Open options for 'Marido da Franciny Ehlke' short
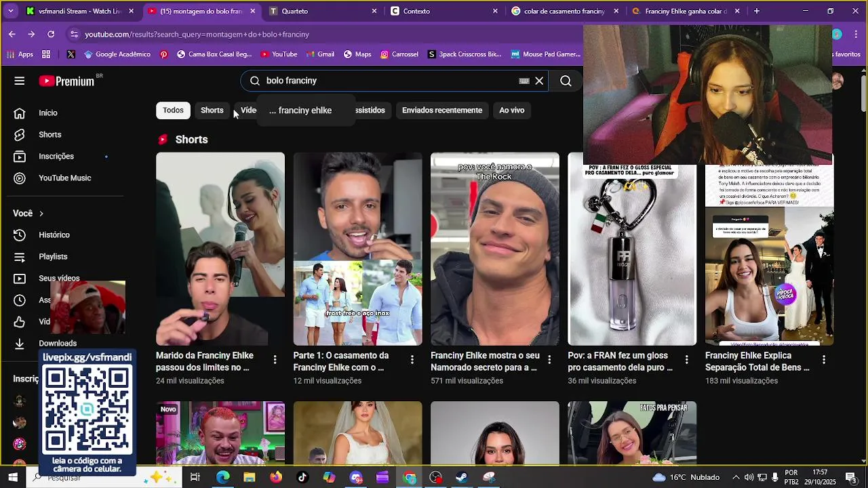The width and height of the screenshot is (868, 488). pyautogui.click(x=275, y=360)
